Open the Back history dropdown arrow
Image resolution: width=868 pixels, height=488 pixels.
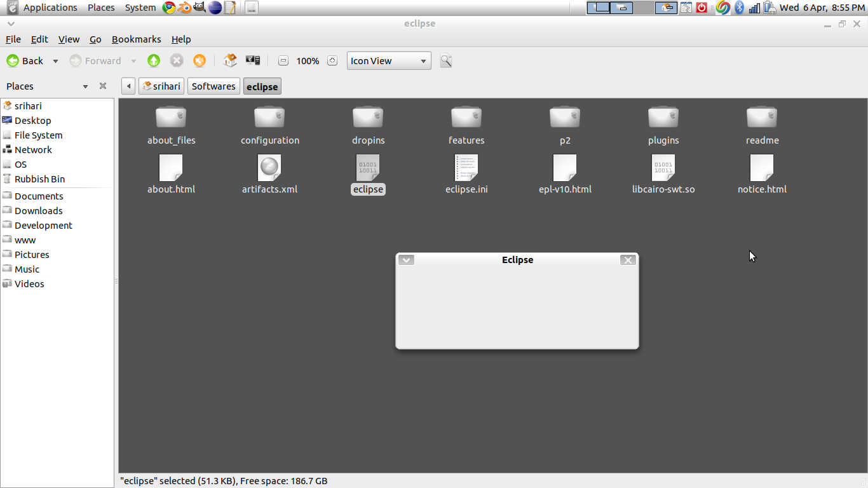pyautogui.click(x=55, y=61)
